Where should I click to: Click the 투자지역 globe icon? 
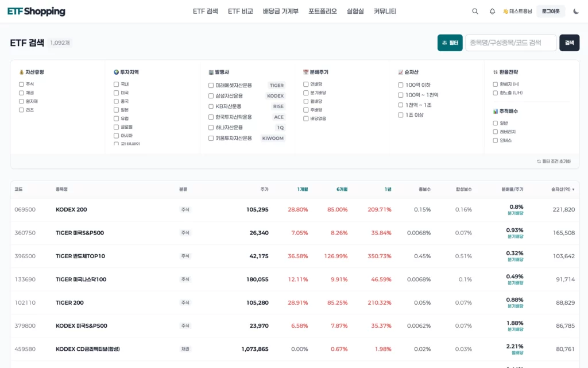tap(116, 72)
